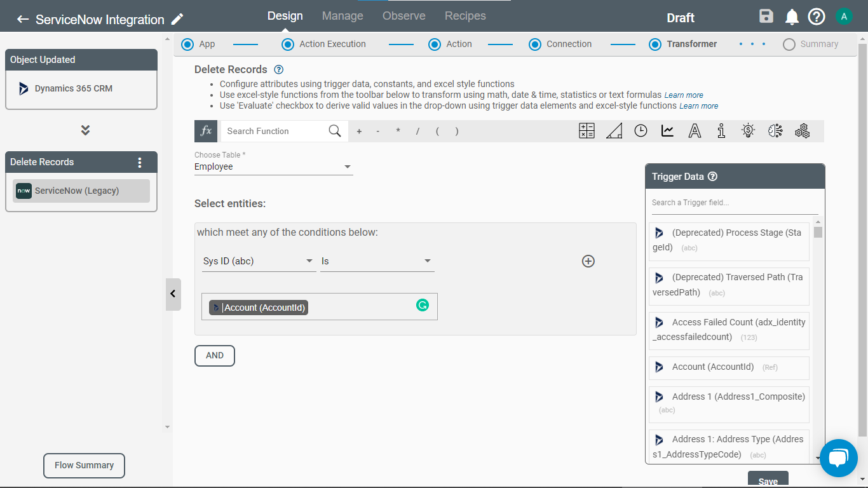The height and width of the screenshot is (488, 868).
Task: Switch to Design tab
Action: 285,16
